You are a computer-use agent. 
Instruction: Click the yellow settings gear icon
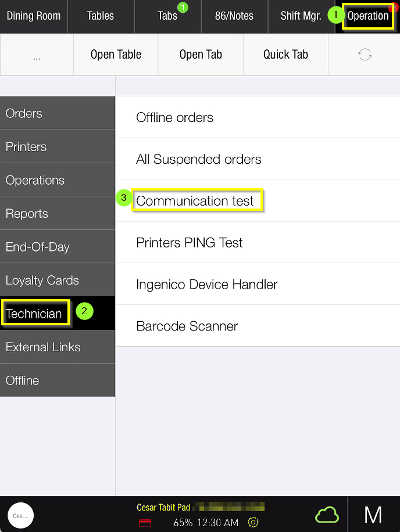[253, 522]
